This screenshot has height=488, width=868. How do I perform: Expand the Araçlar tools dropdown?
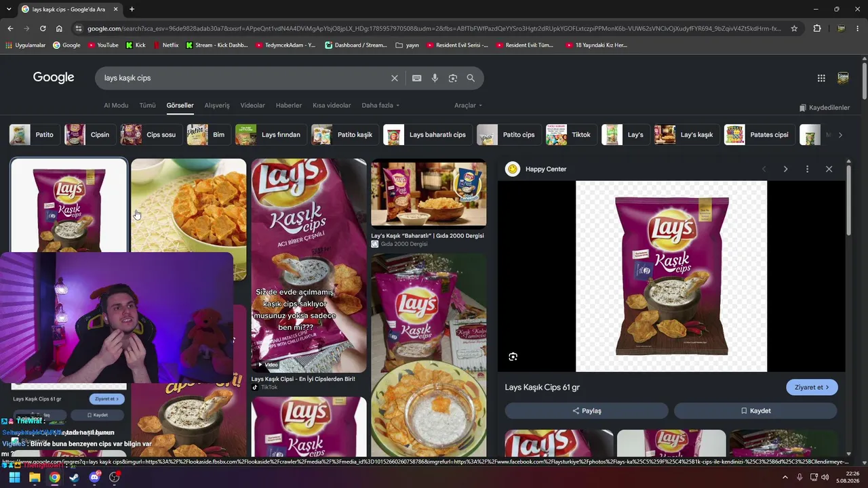point(469,105)
